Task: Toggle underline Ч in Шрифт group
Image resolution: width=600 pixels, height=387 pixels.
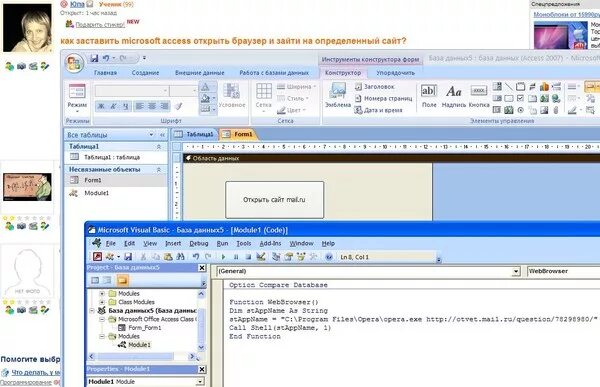Action: click(x=126, y=106)
